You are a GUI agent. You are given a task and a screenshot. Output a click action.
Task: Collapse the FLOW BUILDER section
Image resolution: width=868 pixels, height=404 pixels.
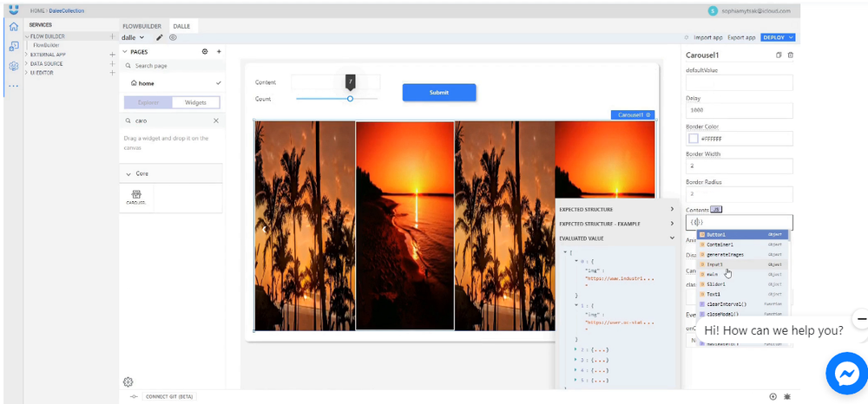tap(28, 36)
